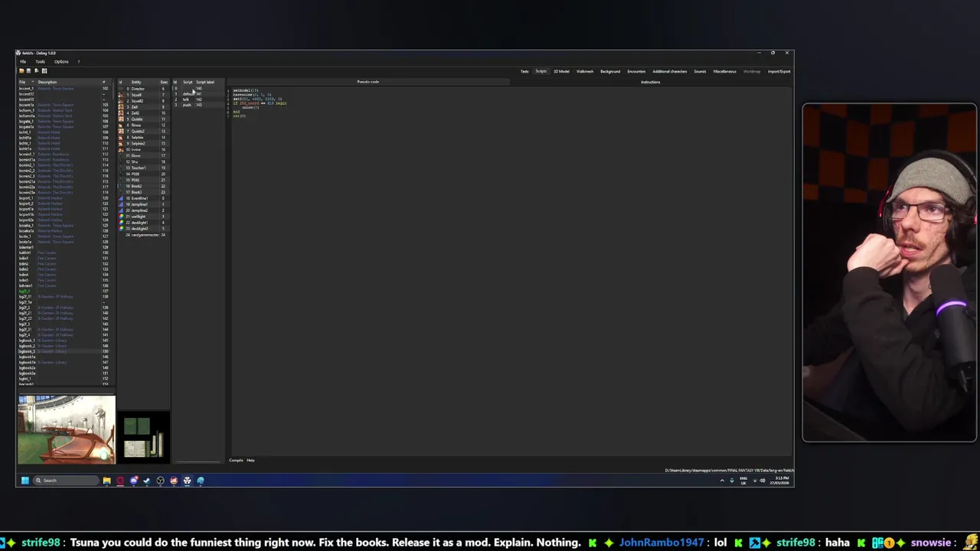Image resolution: width=980 pixels, height=551 pixels.
Task: Open the Windows Start menu
Action: point(25,481)
